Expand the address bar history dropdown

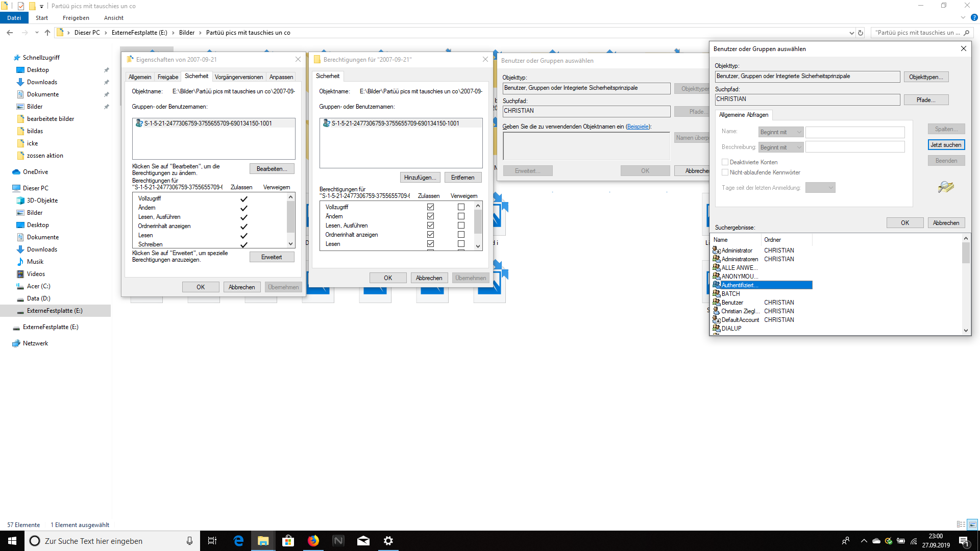[x=851, y=33]
